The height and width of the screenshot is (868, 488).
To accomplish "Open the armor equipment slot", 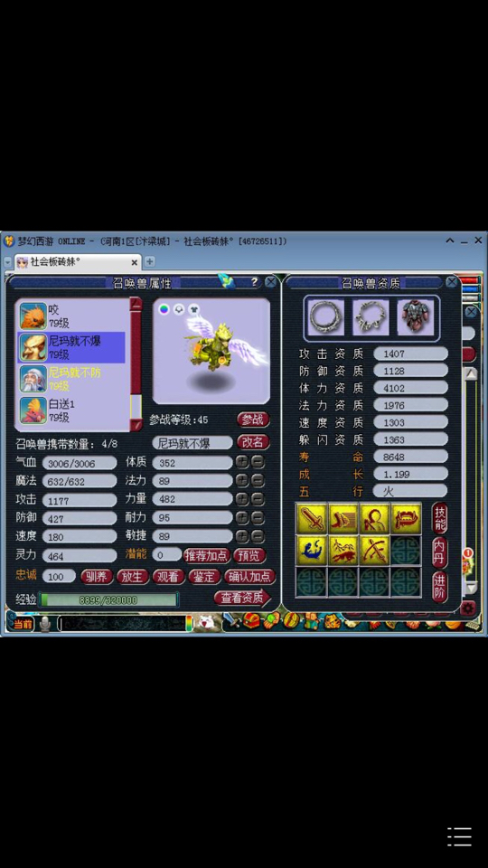I will [x=416, y=316].
